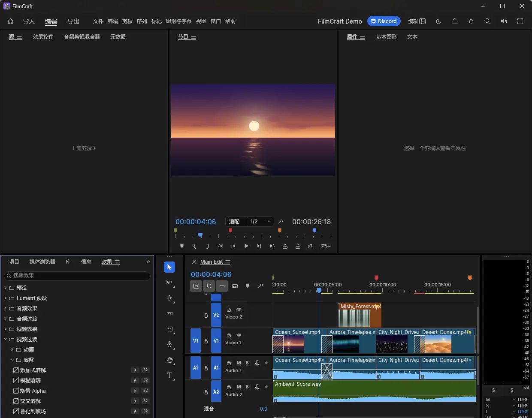The image size is (532, 418).
Task: Switch to the 基本图形 tab
Action: 387,37
